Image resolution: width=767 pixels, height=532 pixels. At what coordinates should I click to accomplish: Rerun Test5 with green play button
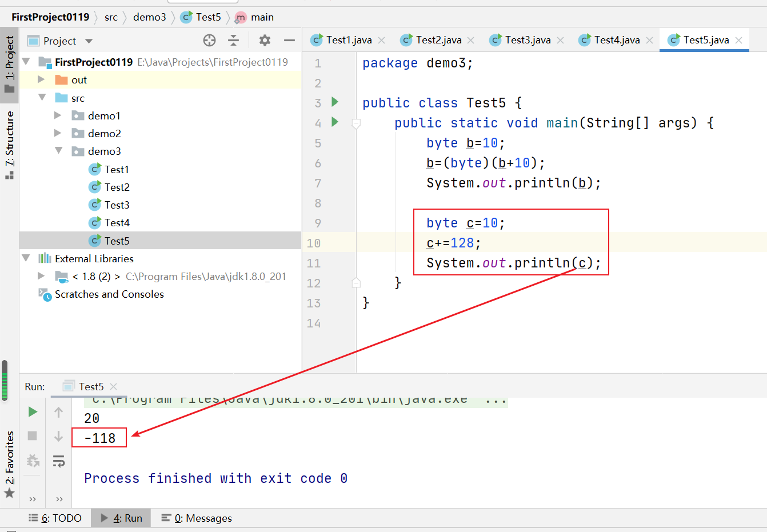point(33,412)
